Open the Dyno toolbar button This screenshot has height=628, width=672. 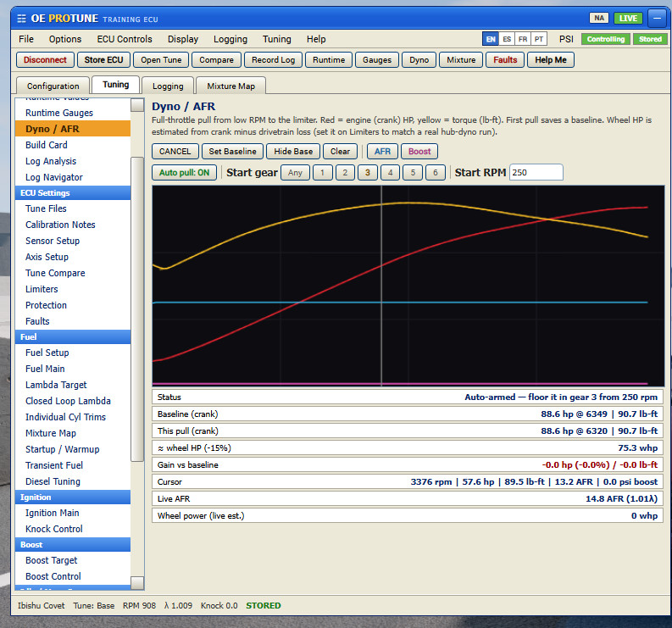tap(419, 59)
